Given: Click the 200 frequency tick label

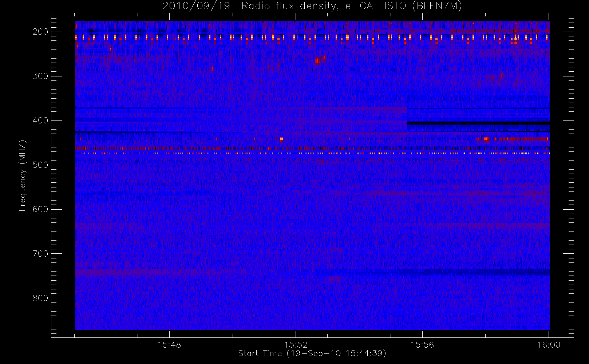Looking at the screenshot, I should (x=40, y=32).
